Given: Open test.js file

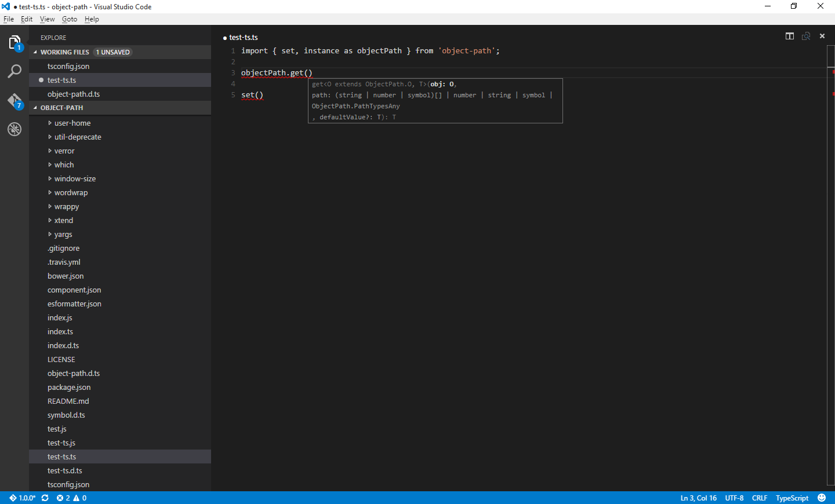Looking at the screenshot, I should coord(120,429).
